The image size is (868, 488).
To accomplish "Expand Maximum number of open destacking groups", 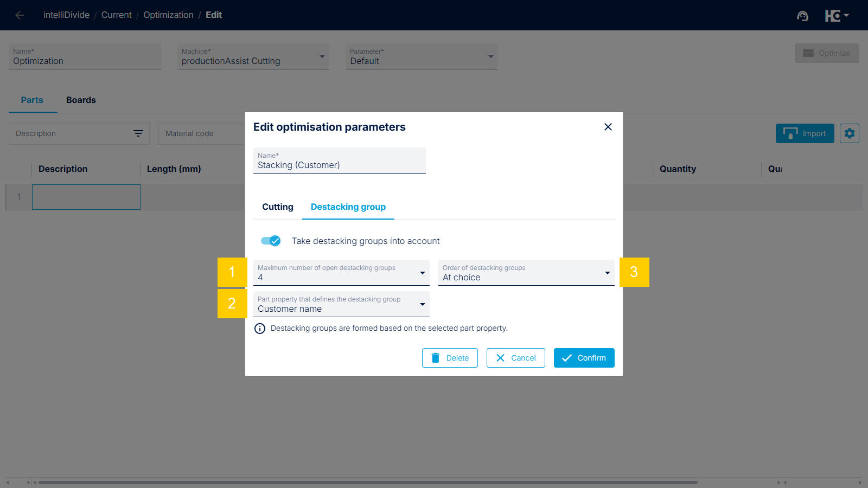I will pyautogui.click(x=341, y=273).
